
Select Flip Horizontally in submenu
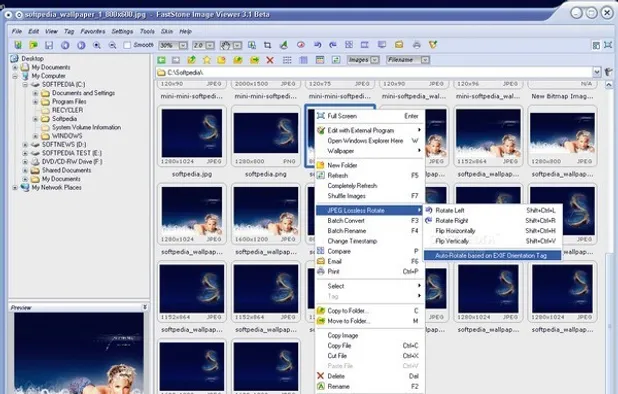492,231
